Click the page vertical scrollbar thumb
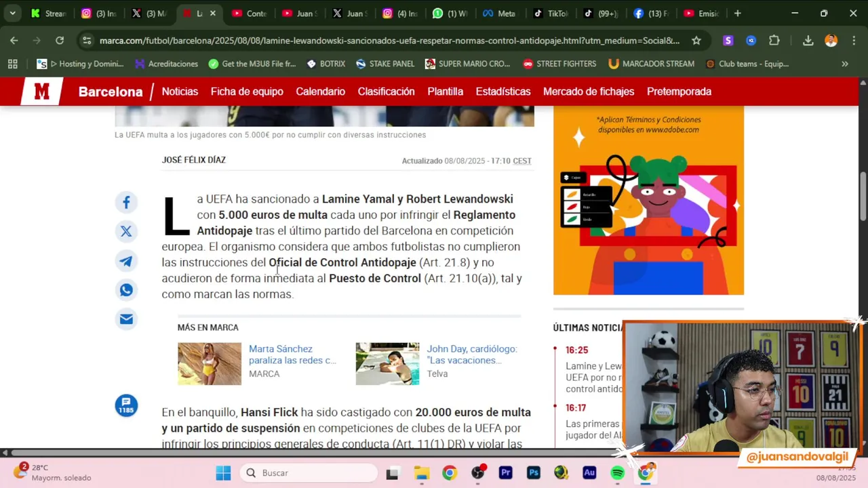Image resolution: width=868 pixels, height=488 pixels. (863, 196)
